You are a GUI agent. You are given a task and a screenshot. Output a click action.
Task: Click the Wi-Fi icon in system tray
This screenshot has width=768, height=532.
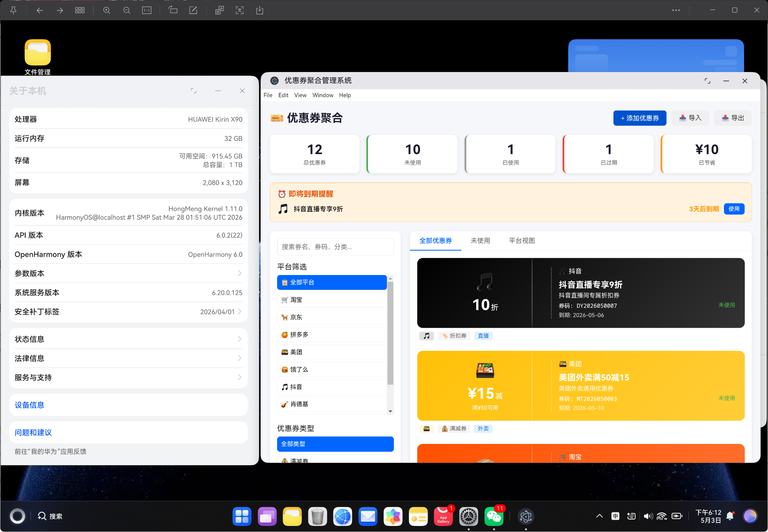[662, 516]
